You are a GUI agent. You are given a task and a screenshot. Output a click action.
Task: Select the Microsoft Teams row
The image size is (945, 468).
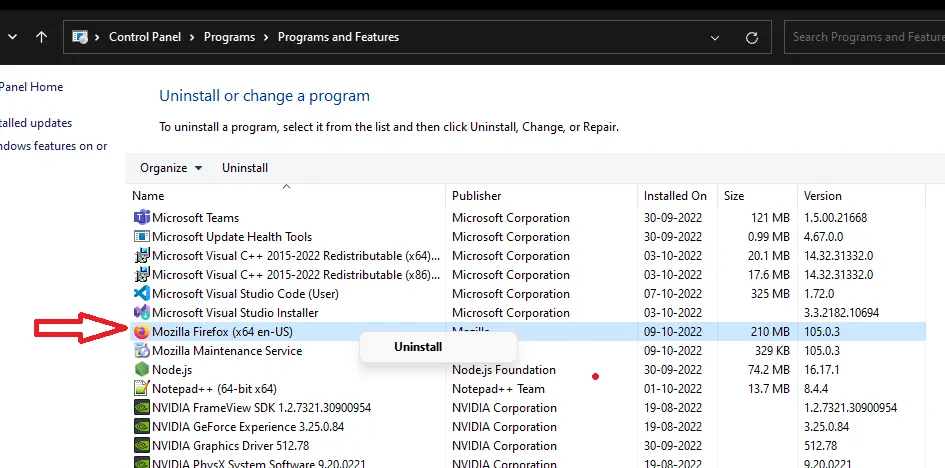(x=528, y=217)
